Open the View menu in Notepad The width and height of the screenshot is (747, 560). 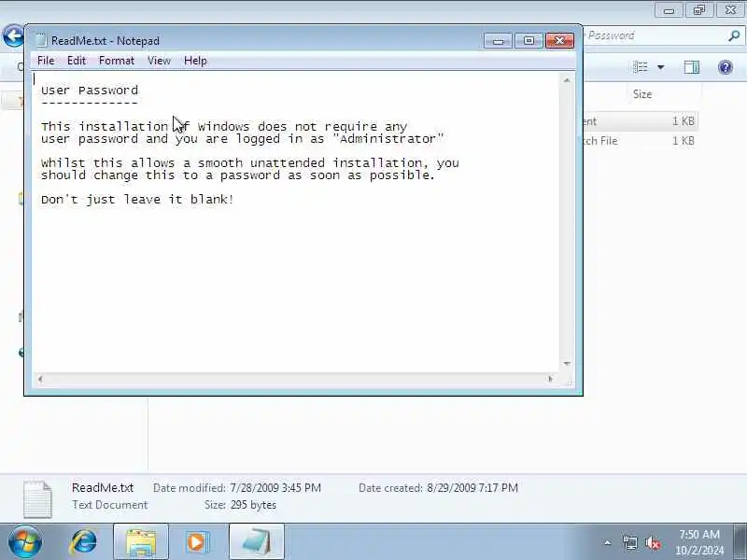tap(159, 61)
